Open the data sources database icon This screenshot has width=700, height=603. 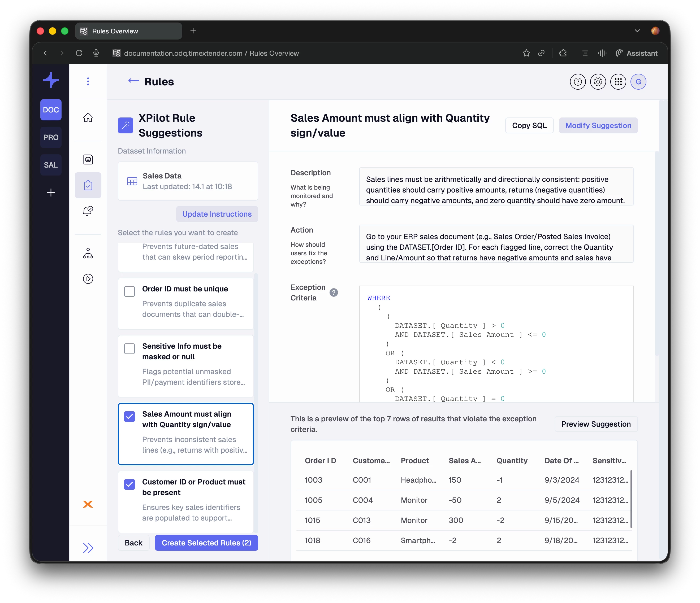[x=88, y=159]
